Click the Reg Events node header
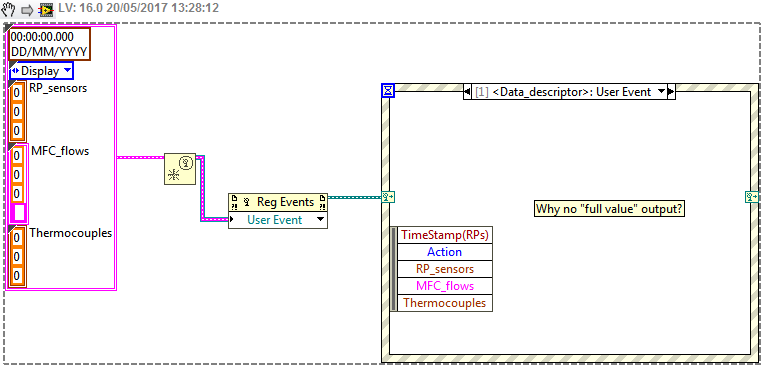The width and height of the screenshot is (764, 368). pos(278,202)
